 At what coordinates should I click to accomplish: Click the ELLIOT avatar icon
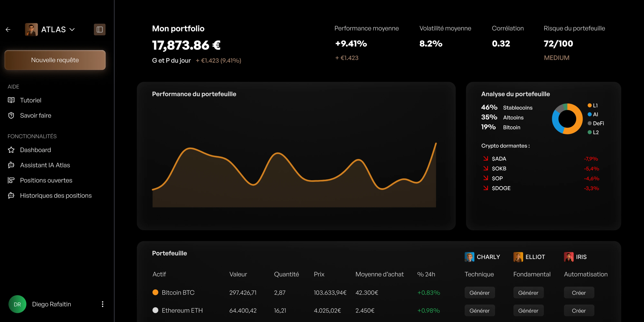518,257
